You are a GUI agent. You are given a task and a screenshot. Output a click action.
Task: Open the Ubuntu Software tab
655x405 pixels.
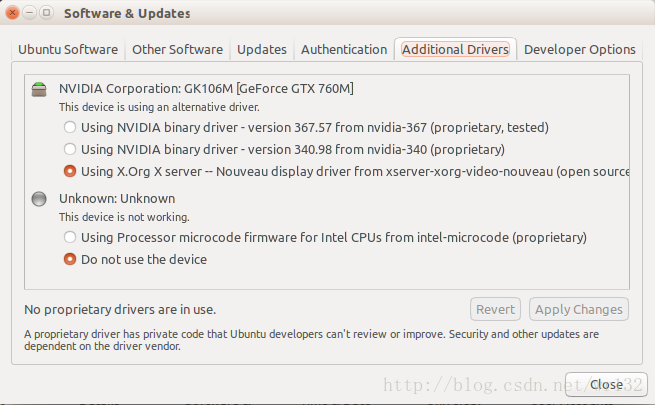68,50
